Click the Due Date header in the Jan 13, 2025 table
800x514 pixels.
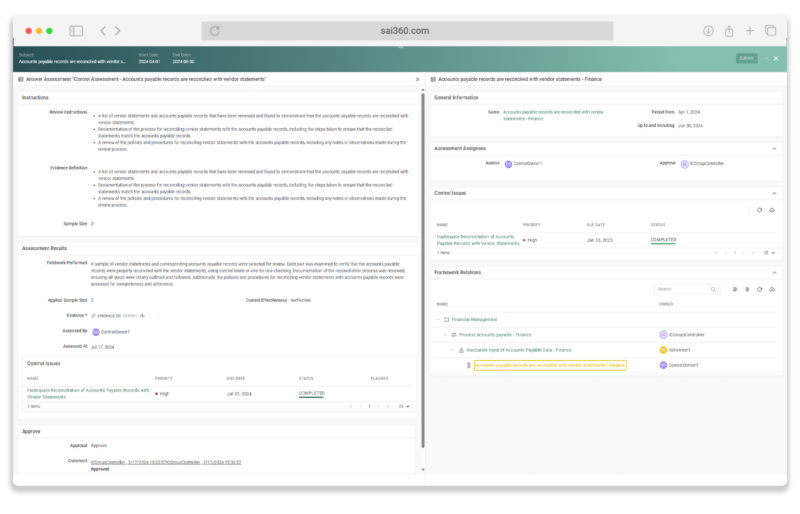pyautogui.click(x=595, y=225)
